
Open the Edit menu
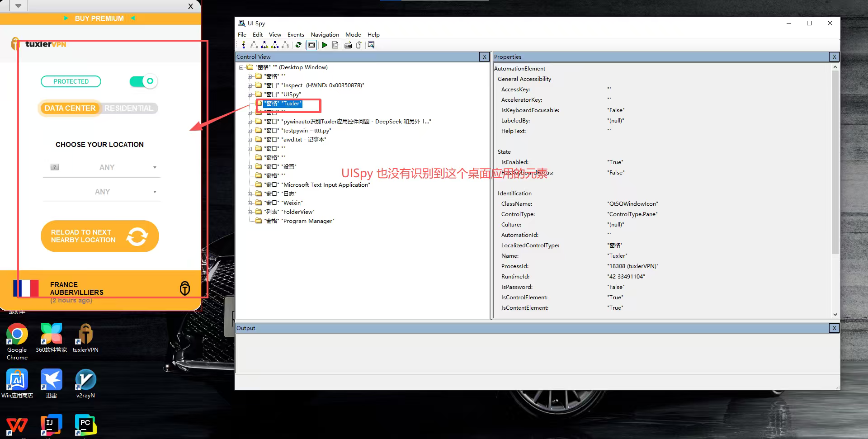(x=258, y=34)
